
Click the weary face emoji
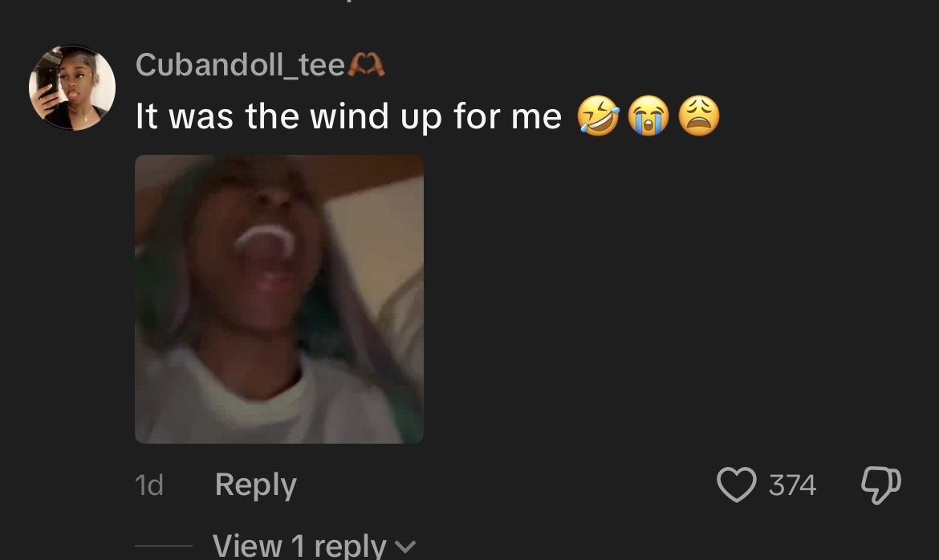pos(699,116)
